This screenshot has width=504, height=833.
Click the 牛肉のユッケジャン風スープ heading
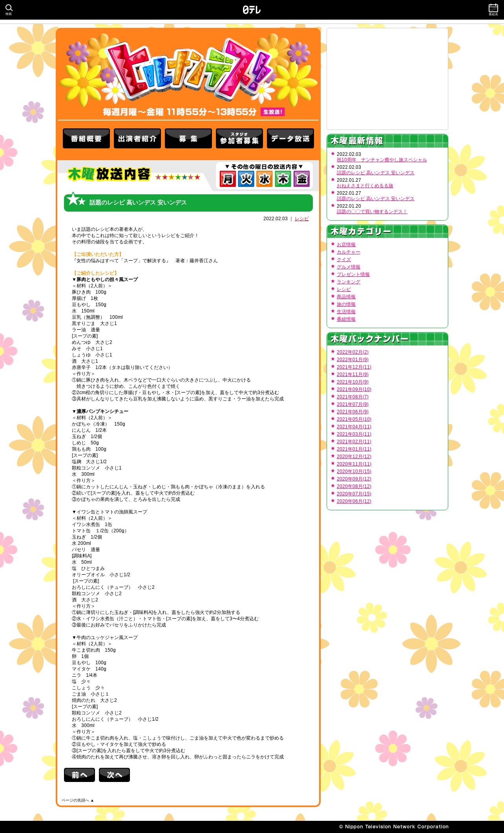click(x=105, y=638)
